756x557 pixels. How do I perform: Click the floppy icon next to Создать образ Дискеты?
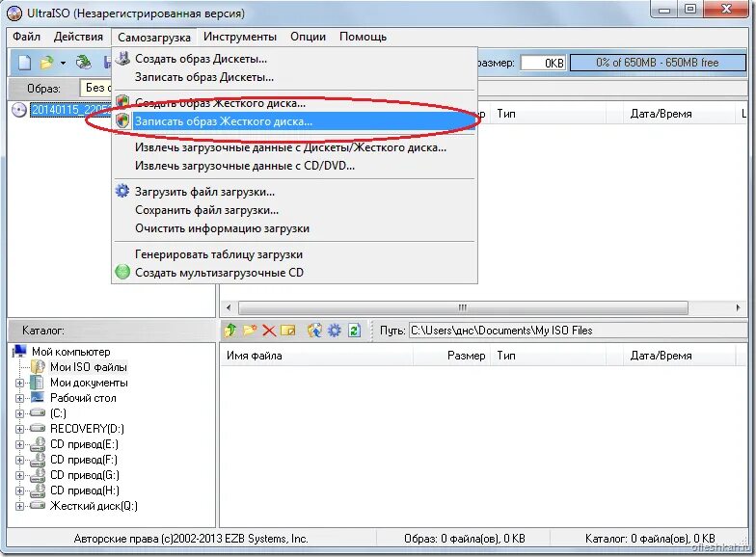(123, 58)
